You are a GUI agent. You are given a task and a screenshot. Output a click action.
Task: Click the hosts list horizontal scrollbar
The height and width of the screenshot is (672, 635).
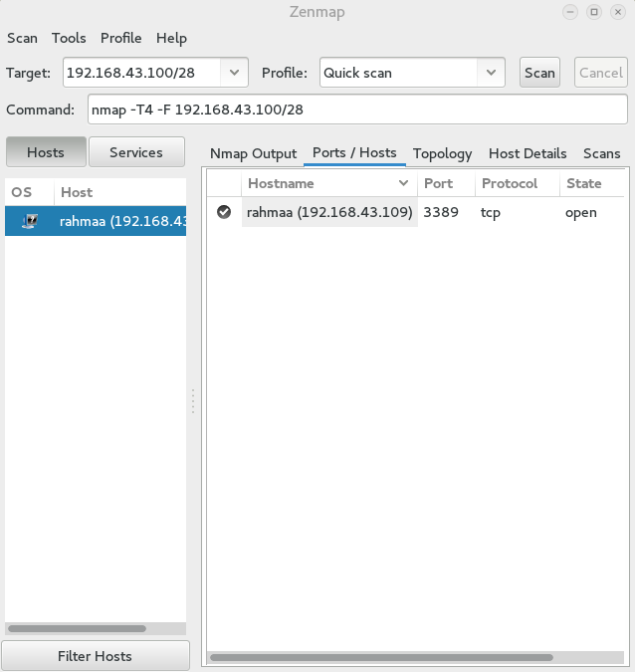click(x=77, y=629)
